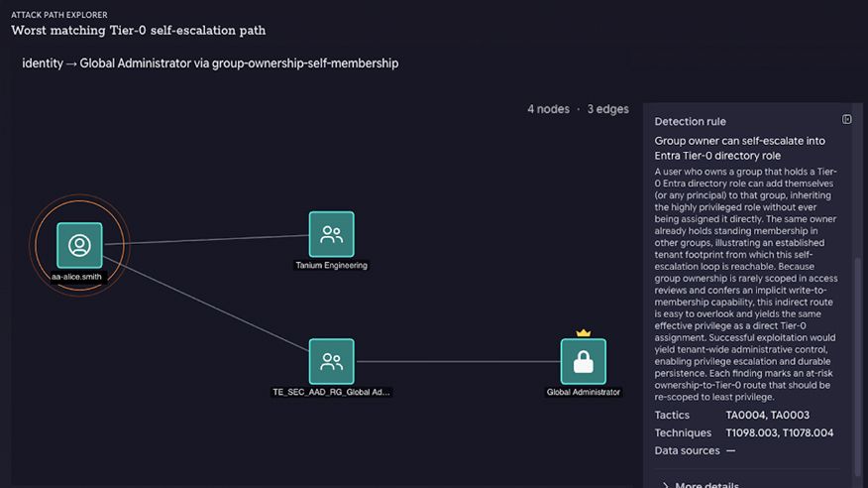
Task: Click the '3 edges' count text
Action: point(607,109)
